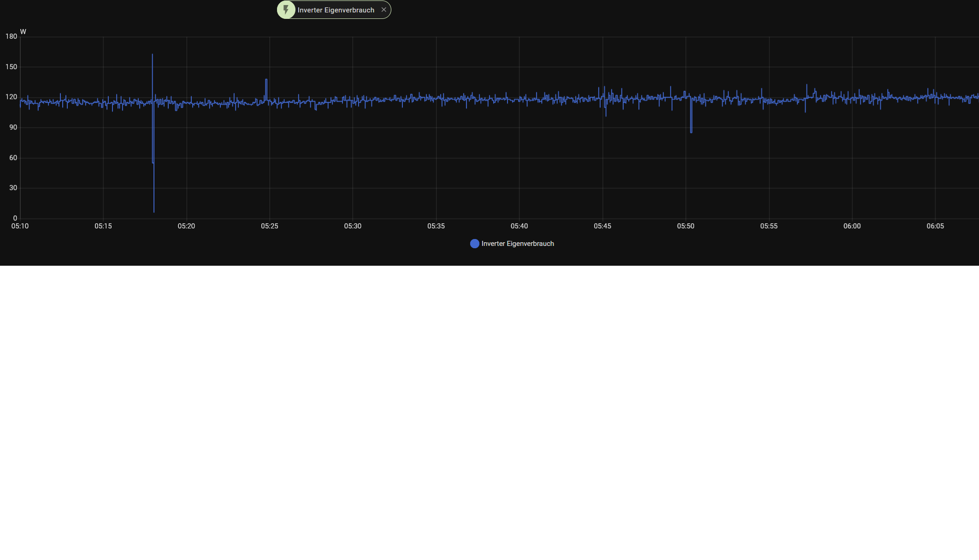The image size is (979, 560).
Task: Click the 05:10 time axis label
Action: 20,226
